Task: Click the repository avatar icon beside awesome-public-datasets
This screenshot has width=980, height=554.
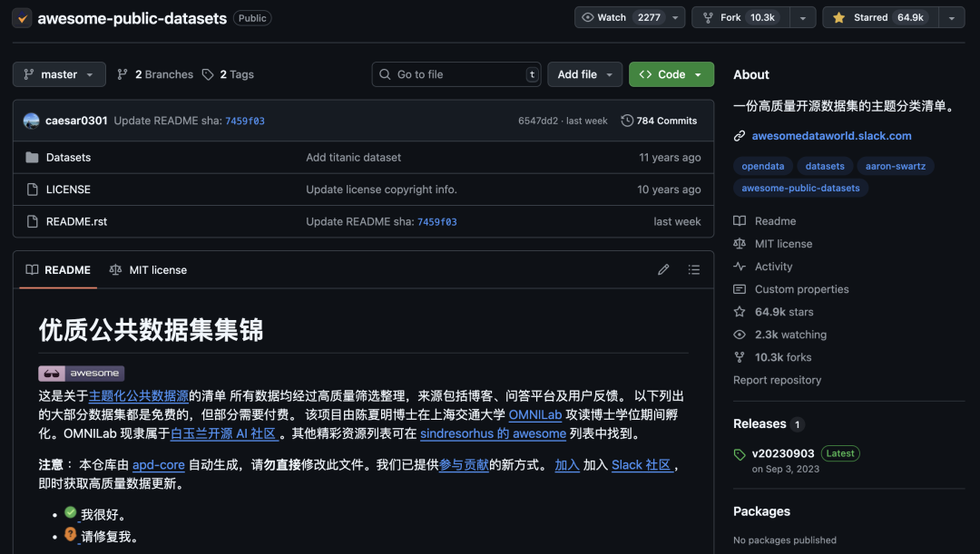Action: coord(22,18)
